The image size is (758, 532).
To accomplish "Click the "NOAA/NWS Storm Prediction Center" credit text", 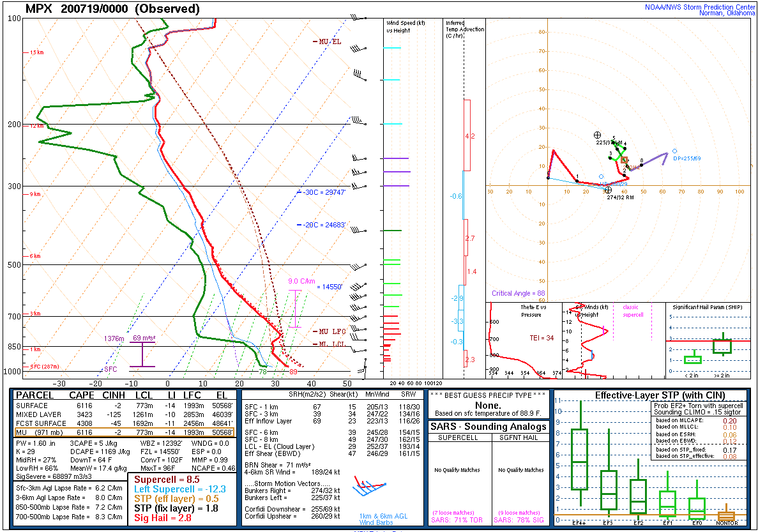I will (x=700, y=7).
